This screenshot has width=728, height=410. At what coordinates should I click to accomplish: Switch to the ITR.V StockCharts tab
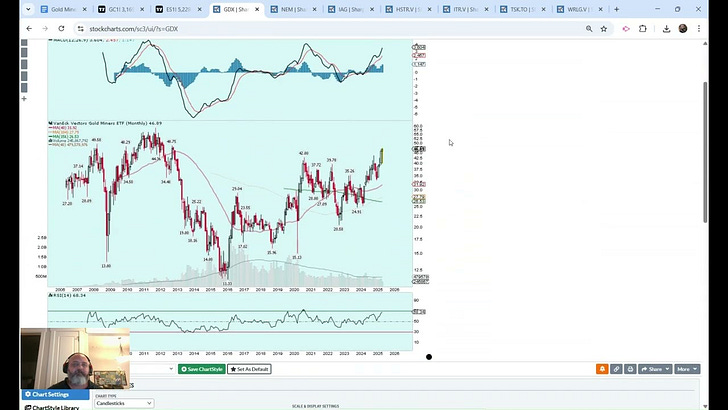(x=467, y=9)
